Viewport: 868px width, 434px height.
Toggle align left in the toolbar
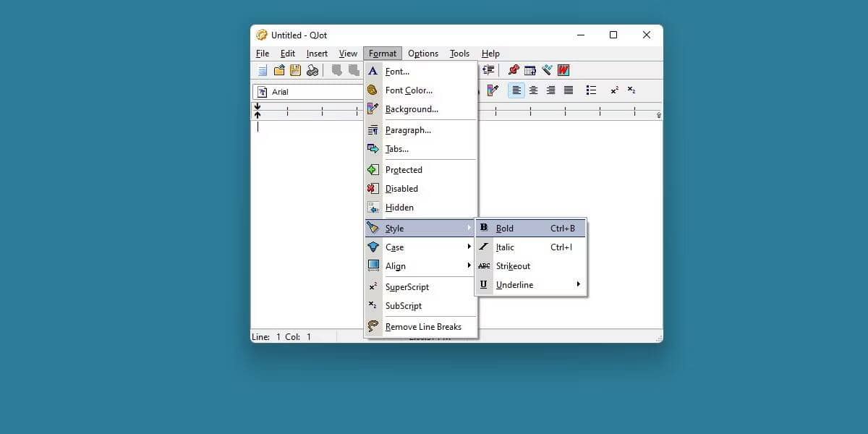tap(516, 90)
